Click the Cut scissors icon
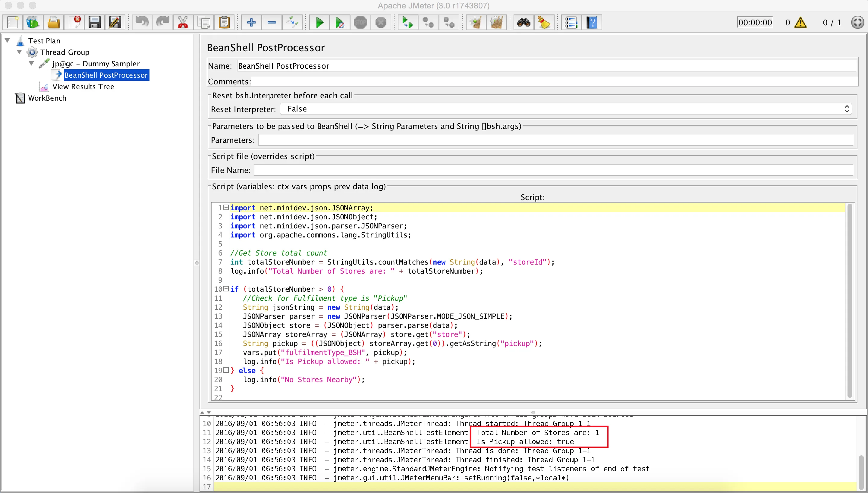This screenshot has width=868, height=493. (183, 23)
